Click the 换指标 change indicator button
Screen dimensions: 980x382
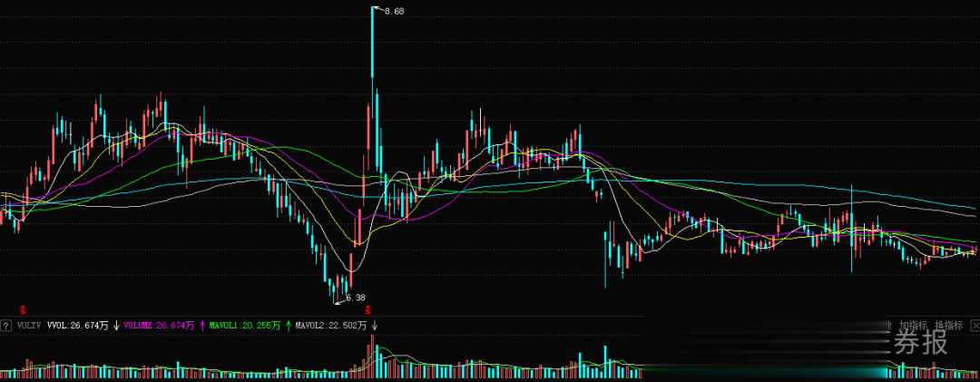(x=948, y=326)
